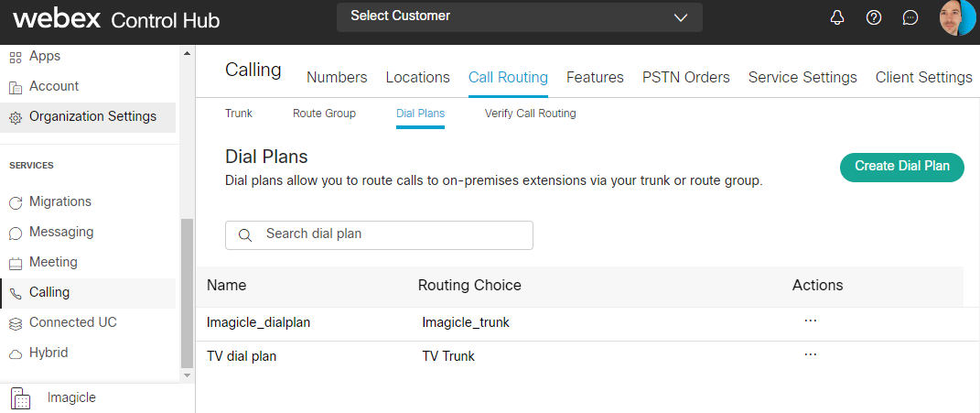Click the help question mark icon
This screenshot has width=980, height=413.
click(874, 18)
